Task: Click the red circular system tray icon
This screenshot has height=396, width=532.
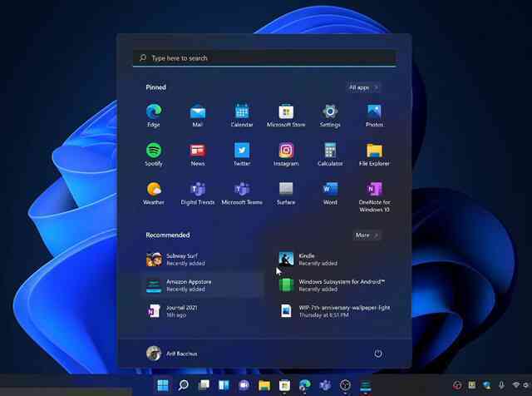Action: (457, 385)
